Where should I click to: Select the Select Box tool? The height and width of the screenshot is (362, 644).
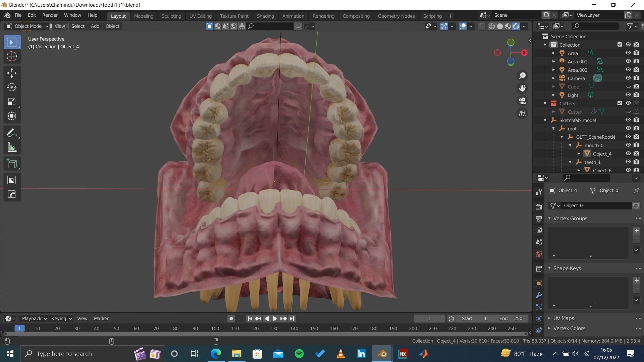tap(12, 42)
